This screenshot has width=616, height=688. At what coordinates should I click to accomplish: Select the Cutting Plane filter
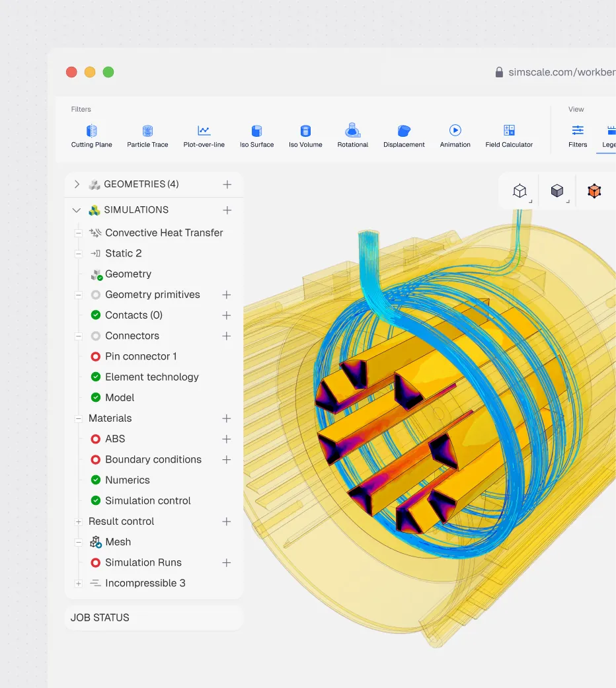pyautogui.click(x=91, y=136)
